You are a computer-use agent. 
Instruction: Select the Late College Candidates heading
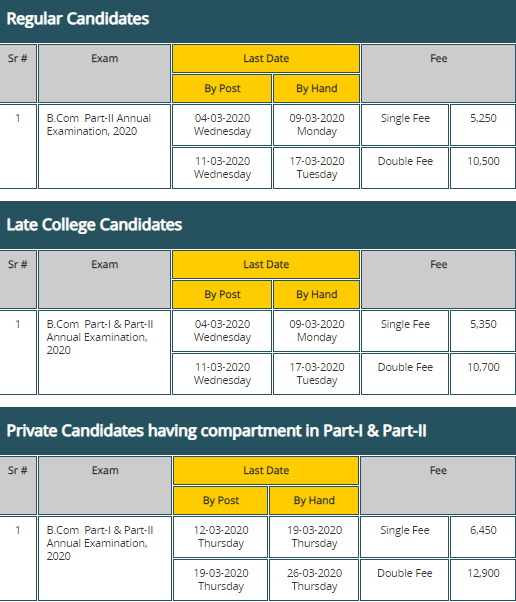click(x=94, y=225)
